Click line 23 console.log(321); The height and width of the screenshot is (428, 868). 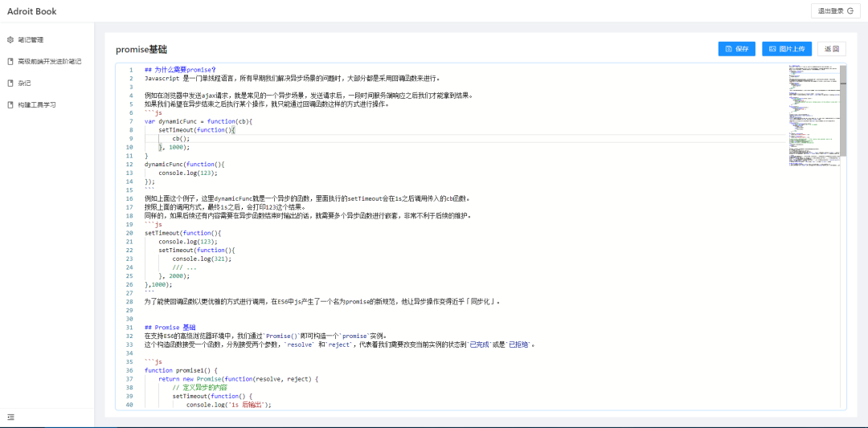coord(202,259)
